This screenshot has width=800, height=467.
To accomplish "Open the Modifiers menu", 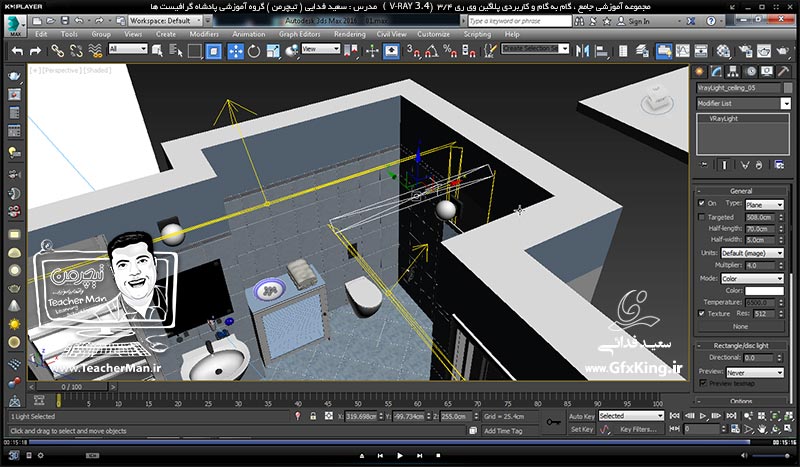I will point(204,34).
